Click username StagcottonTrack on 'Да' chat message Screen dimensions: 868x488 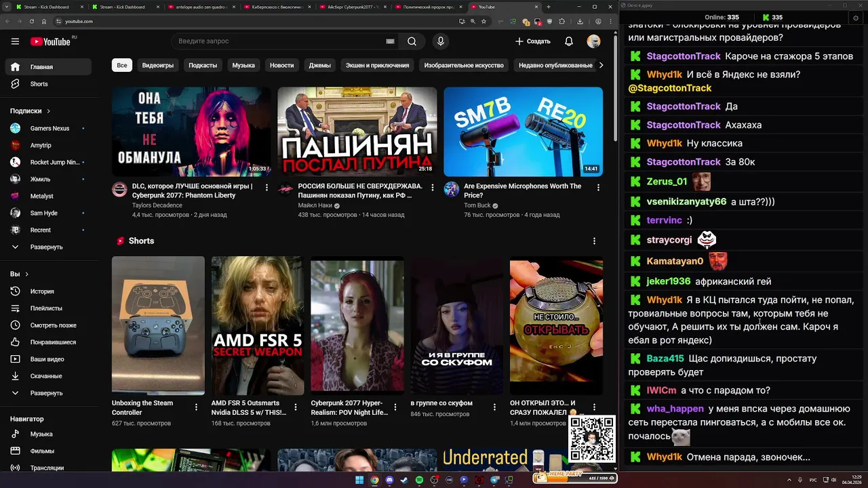tap(684, 106)
